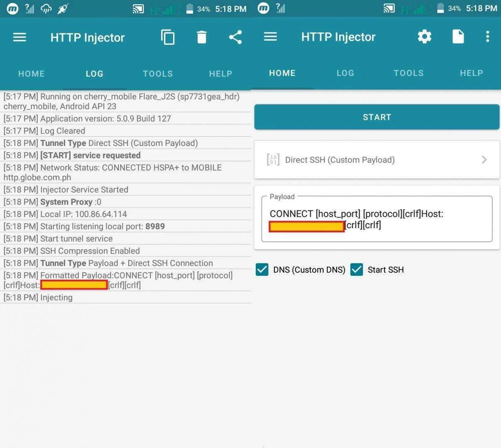Image resolution: width=501 pixels, height=448 pixels.
Task: Select LOG tab on Log screen
Action: pyautogui.click(x=95, y=74)
